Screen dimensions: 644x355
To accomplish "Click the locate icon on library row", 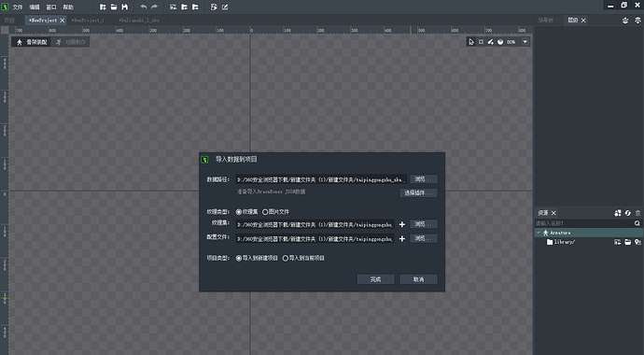I will click(637, 242).
